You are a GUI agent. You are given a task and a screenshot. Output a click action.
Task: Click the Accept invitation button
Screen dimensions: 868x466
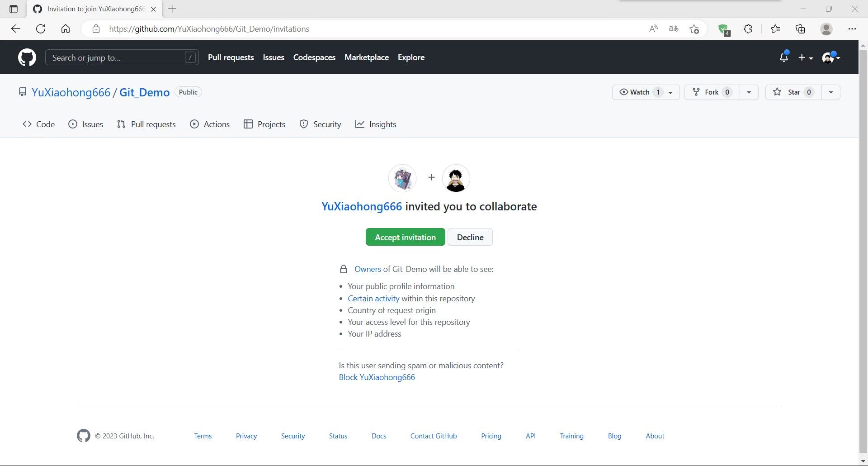(406, 237)
